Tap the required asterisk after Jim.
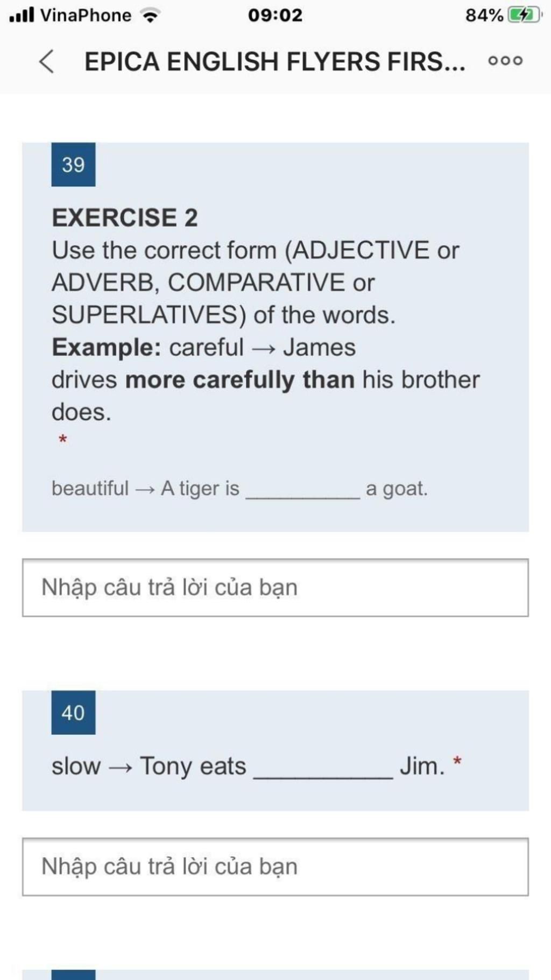 (x=457, y=761)
